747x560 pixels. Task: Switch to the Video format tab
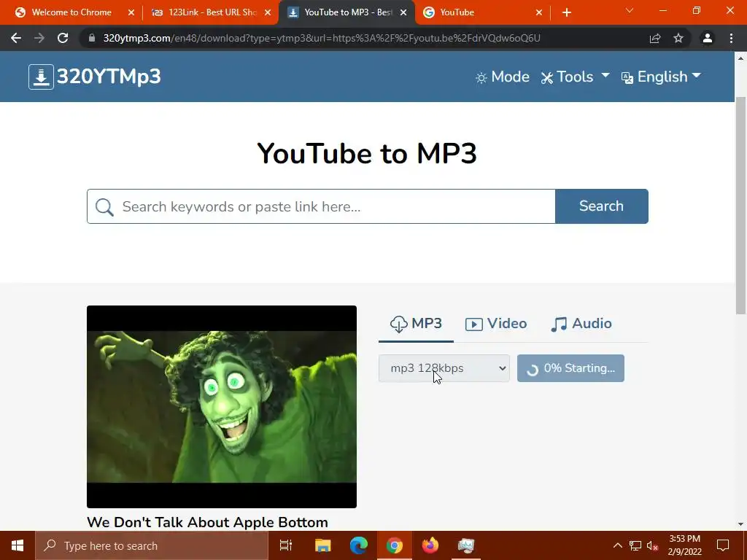496,324
